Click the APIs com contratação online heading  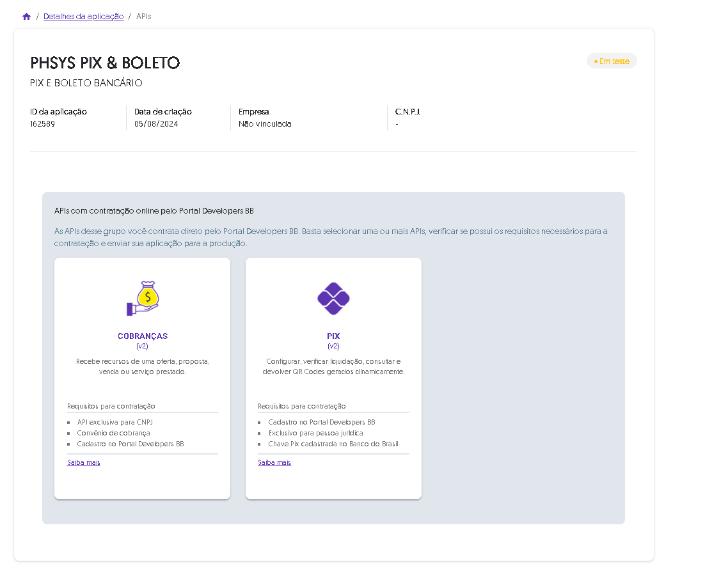coord(154,210)
